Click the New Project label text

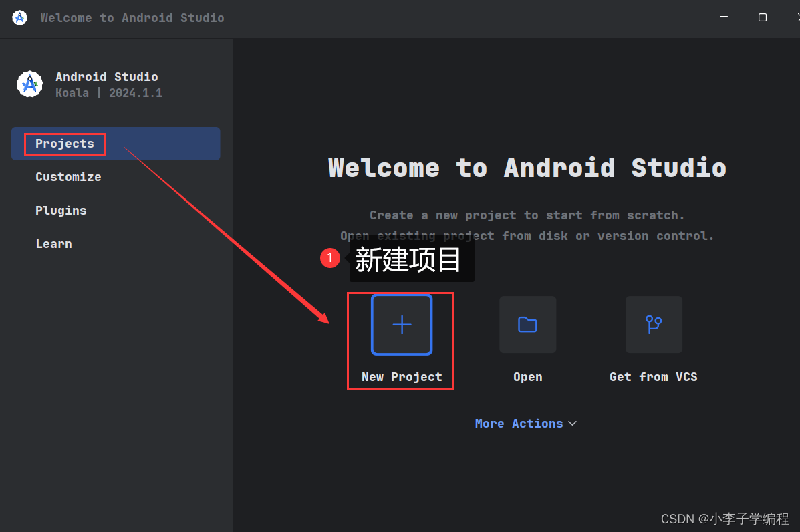coord(401,376)
